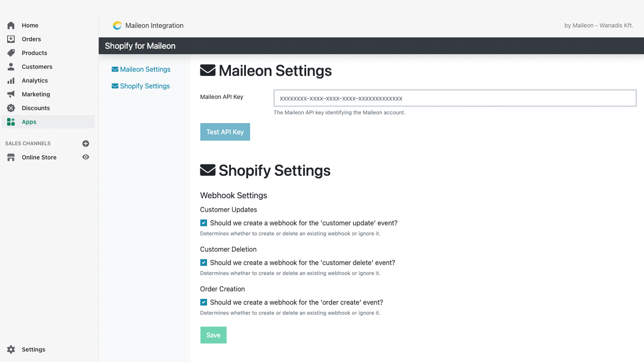The width and height of the screenshot is (644, 362).
Task: Open Customers via the person icon
Action: point(11,67)
